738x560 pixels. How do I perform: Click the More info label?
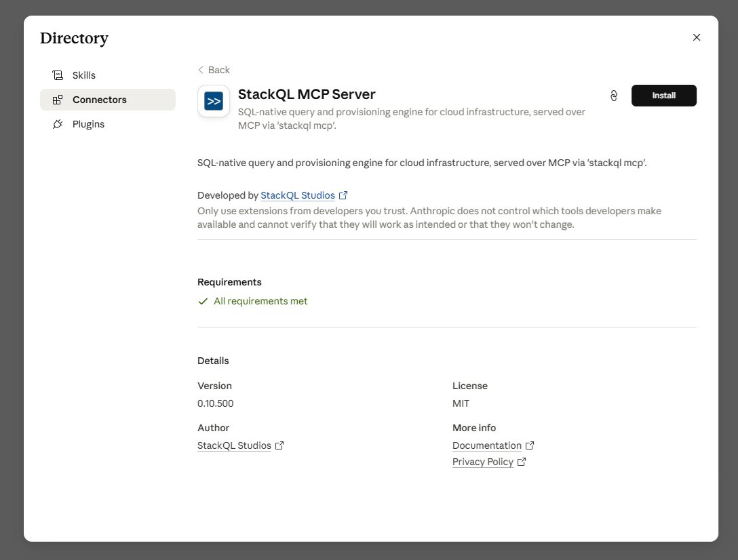[x=474, y=428]
